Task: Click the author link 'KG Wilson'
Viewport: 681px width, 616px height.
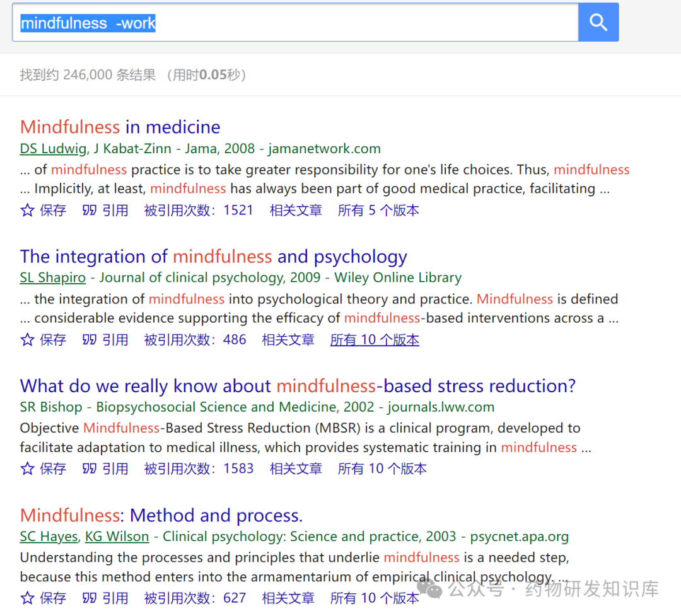Action: point(117,536)
